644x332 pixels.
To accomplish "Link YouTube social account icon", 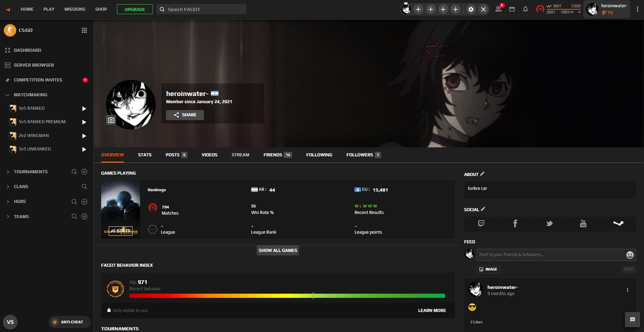I will (x=583, y=224).
